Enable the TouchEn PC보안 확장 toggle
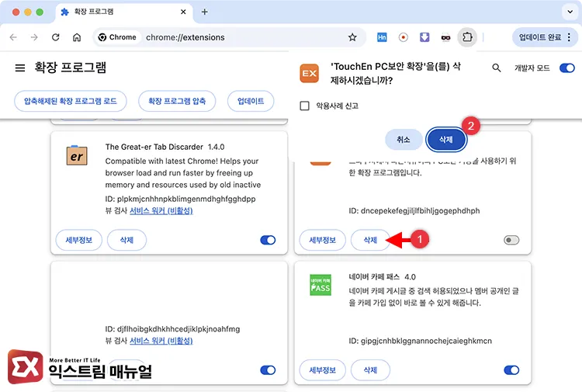The image size is (582, 392). [511, 240]
